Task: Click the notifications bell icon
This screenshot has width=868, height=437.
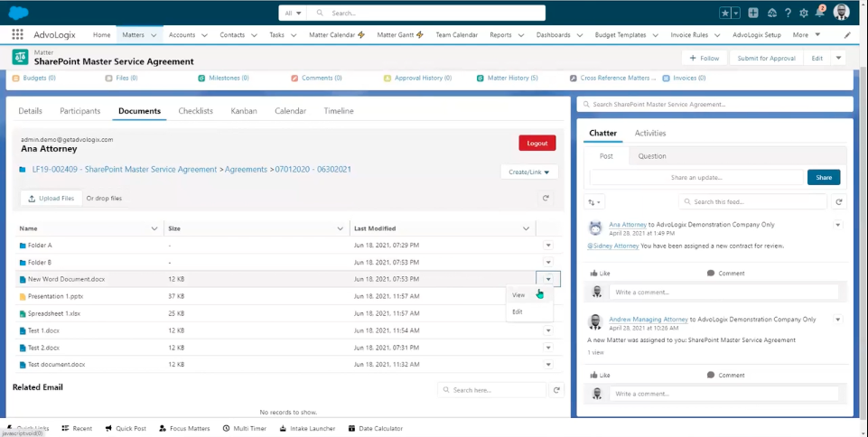Action: click(x=820, y=13)
